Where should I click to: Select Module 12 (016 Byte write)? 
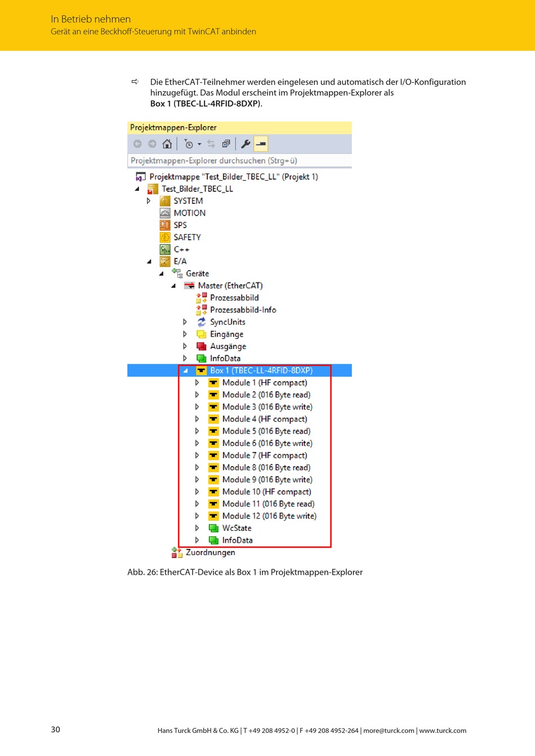click(x=270, y=516)
